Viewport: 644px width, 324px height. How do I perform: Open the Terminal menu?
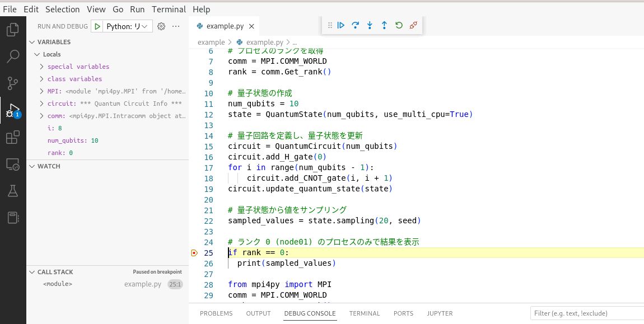pyautogui.click(x=169, y=9)
